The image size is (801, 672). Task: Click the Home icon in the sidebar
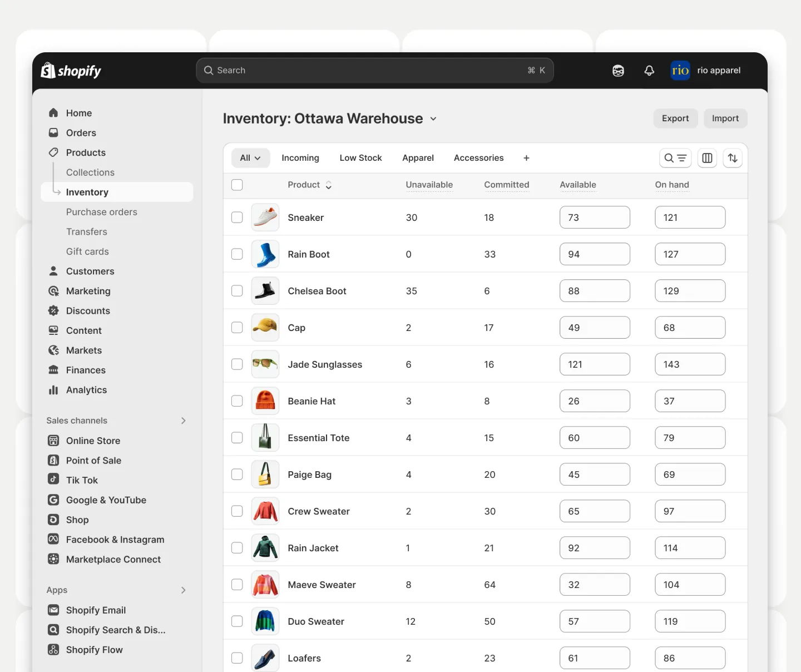tap(53, 113)
